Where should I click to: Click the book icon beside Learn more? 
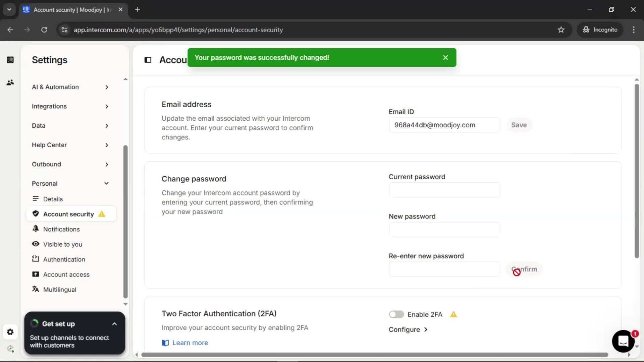[165, 343]
